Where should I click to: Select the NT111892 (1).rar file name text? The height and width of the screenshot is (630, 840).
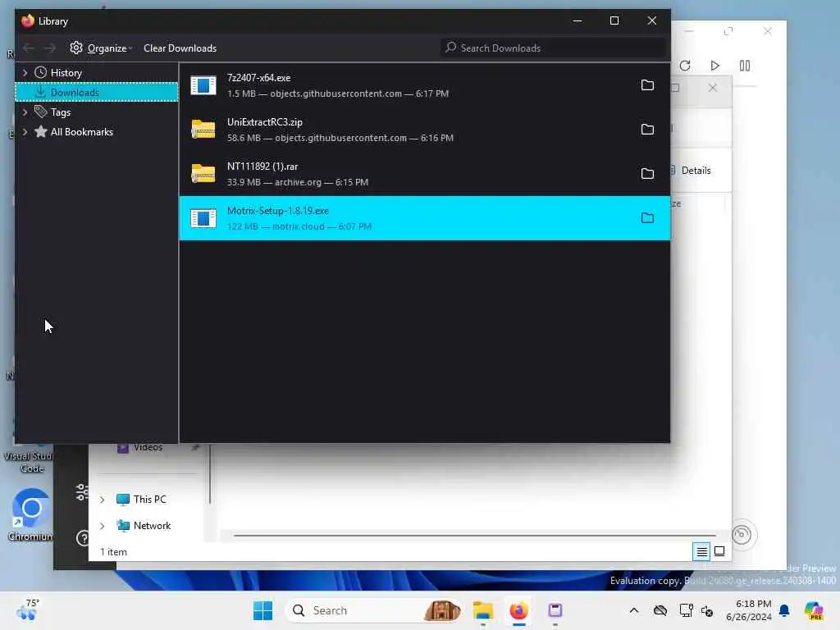coord(262,167)
